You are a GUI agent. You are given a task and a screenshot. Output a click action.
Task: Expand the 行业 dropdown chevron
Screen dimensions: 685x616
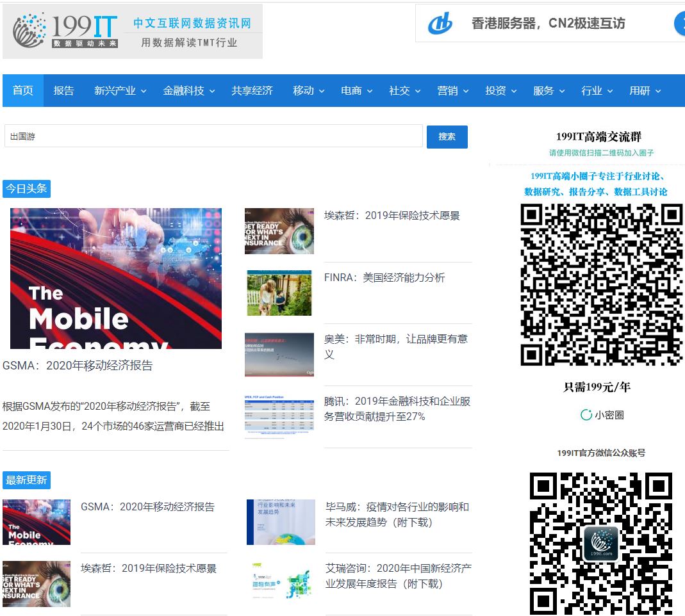click(610, 91)
